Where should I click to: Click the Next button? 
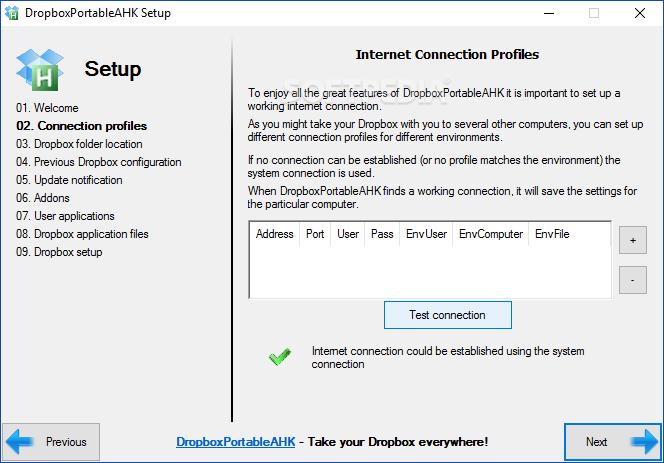pyautogui.click(x=612, y=442)
